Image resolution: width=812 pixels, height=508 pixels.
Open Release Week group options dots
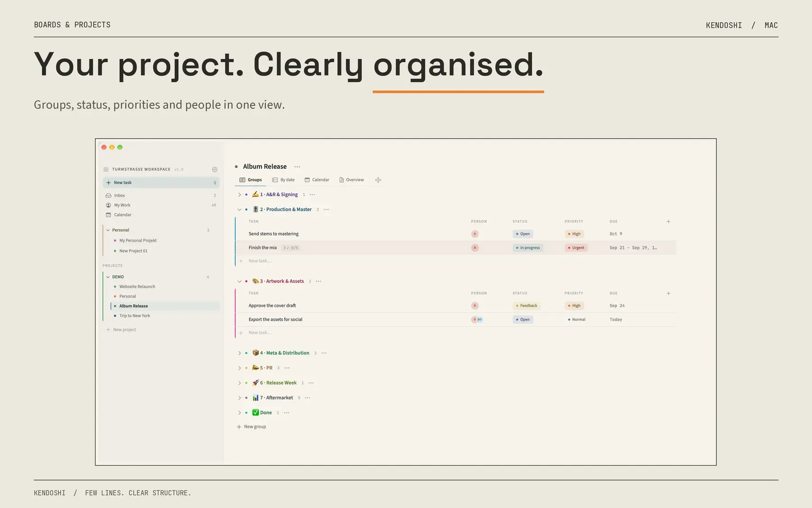coord(311,383)
